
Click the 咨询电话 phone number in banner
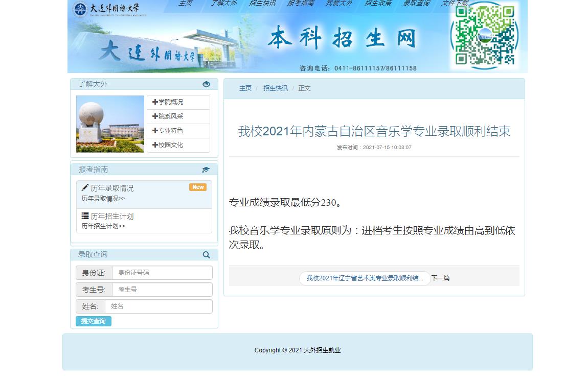[x=375, y=68]
